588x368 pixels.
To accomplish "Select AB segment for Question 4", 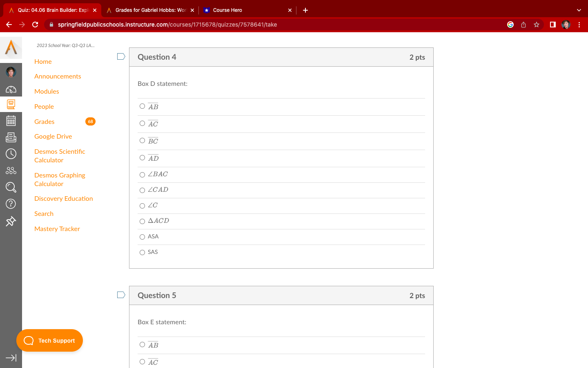I will point(142,106).
